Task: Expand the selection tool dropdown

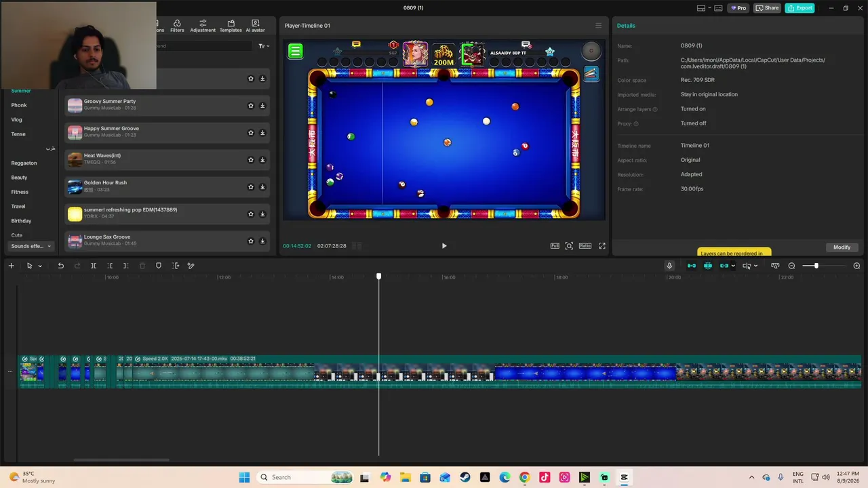Action: [40, 266]
